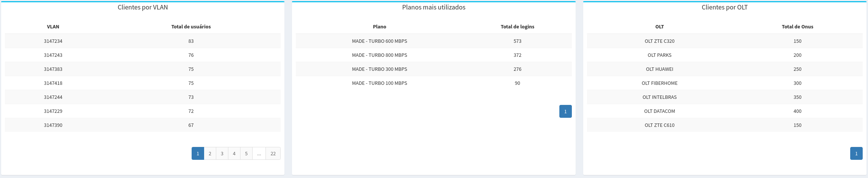Open page 3 in Clientes por VLAN pagination
868x178 pixels.
click(222, 153)
